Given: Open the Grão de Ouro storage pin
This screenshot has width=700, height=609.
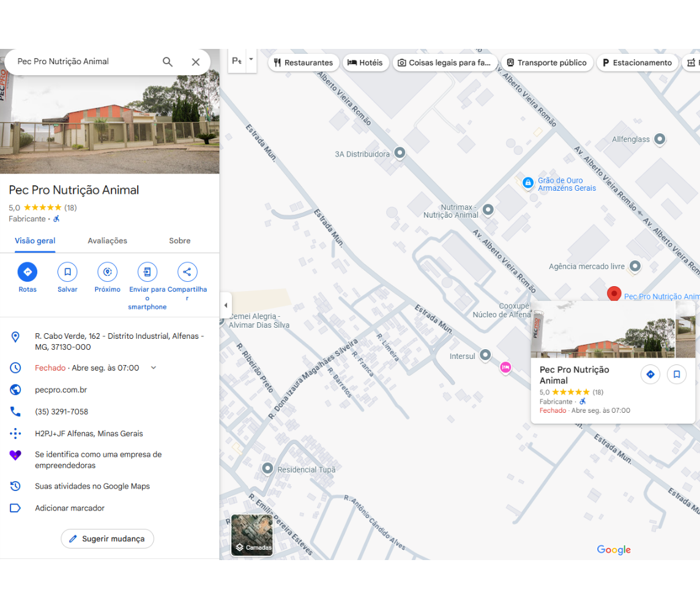Looking at the screenshot, I should [528, 182].
